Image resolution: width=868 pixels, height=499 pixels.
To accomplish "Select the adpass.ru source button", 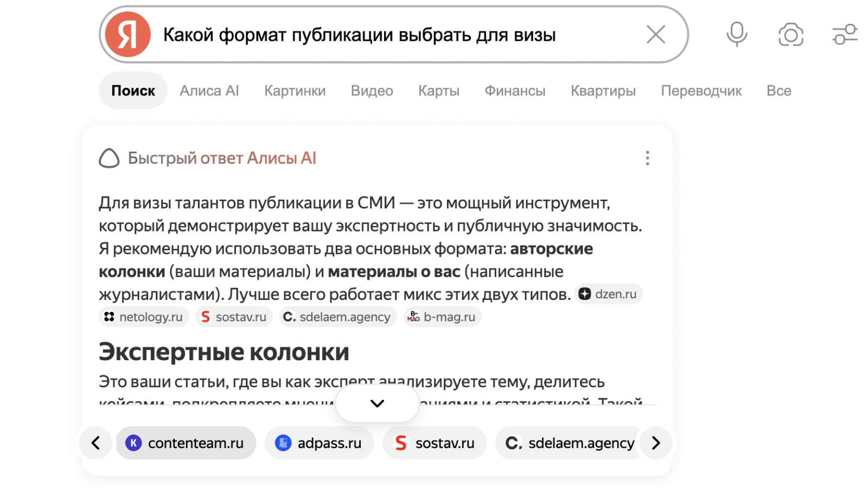I will [319, 443].
